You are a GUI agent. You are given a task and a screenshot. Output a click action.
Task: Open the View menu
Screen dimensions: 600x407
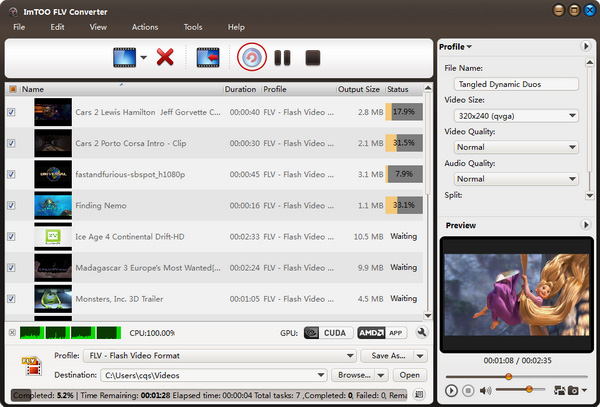98,27
